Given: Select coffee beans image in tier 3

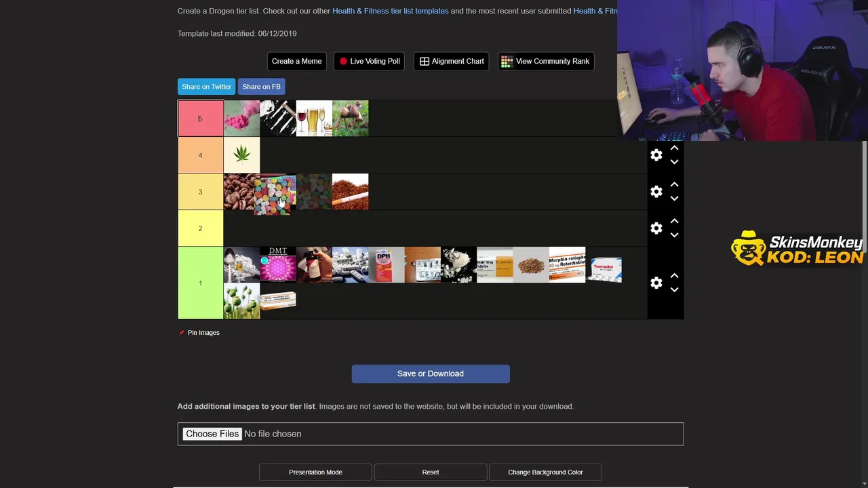Looking at the screenshot, I should pyautogui.click(x=240, y=192).
